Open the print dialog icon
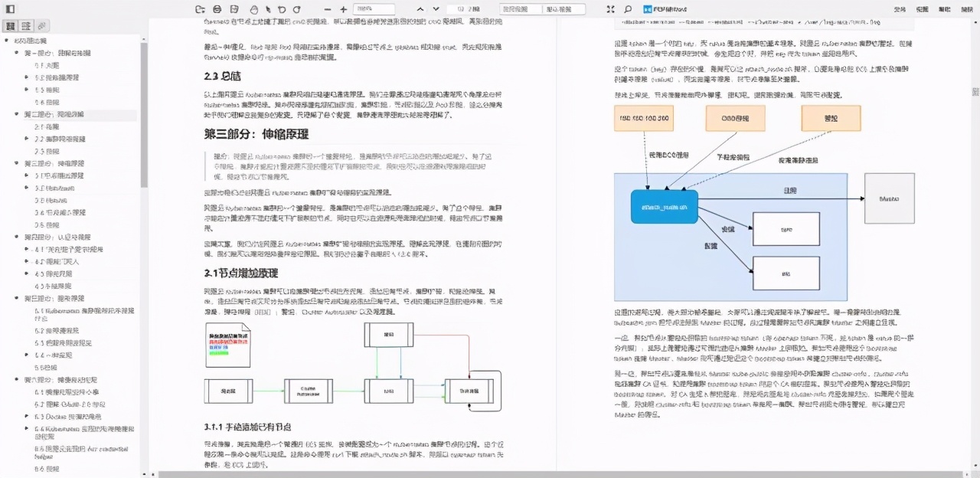This screenshot has height=478, width=980. pos(218,8)
